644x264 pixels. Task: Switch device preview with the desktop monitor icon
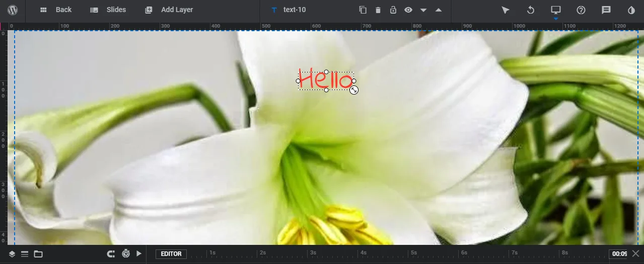pyautogui.click(x=556, y=10)
